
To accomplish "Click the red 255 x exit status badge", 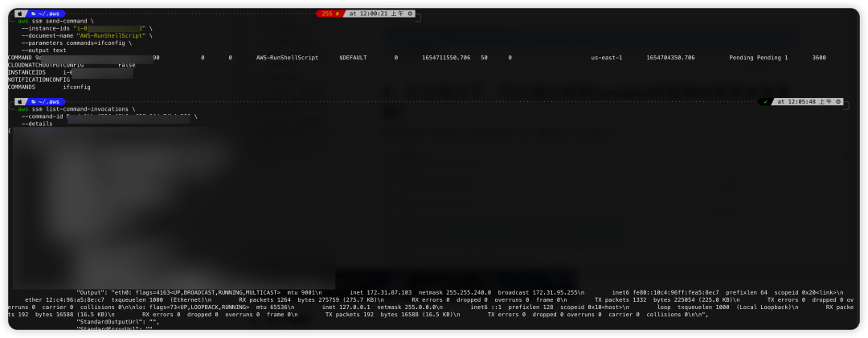I will pos(330,14).
